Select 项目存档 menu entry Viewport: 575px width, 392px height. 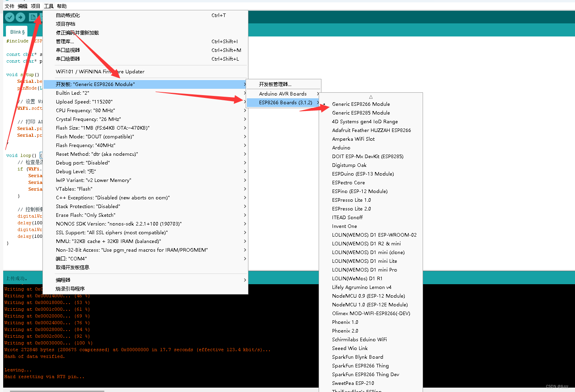145,24
